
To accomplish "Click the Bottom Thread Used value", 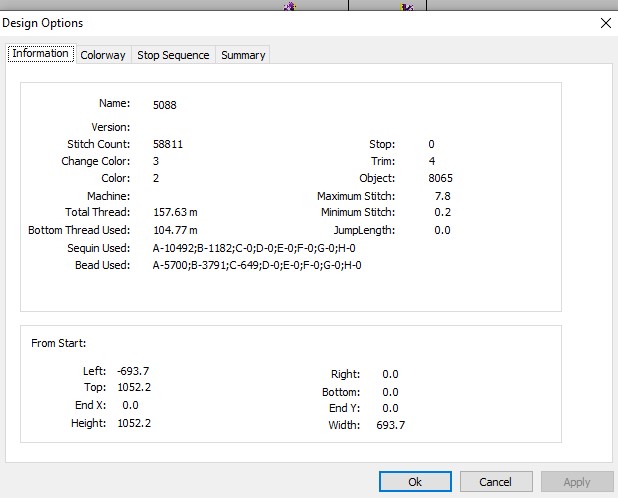I will [x=175, y=230].
